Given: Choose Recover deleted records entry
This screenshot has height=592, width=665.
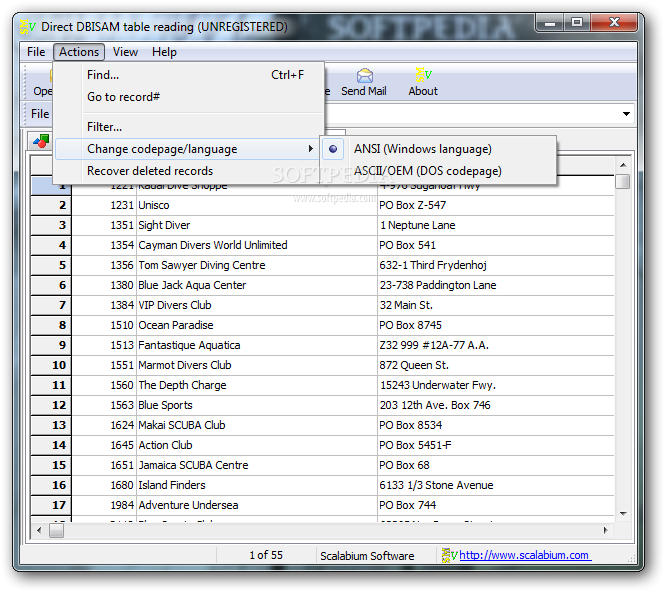Looking at the screenshot, I should [187, 171].
